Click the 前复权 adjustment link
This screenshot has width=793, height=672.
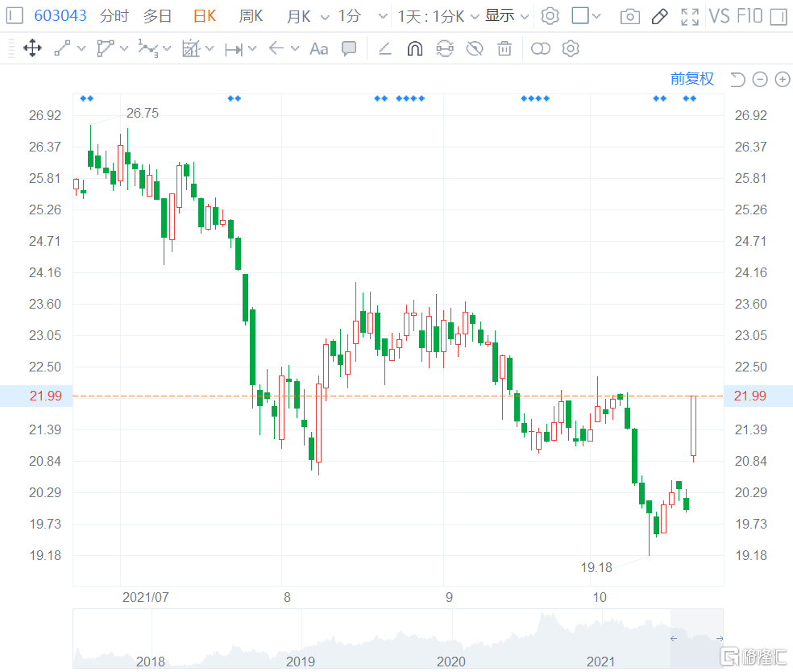[691, 79]
